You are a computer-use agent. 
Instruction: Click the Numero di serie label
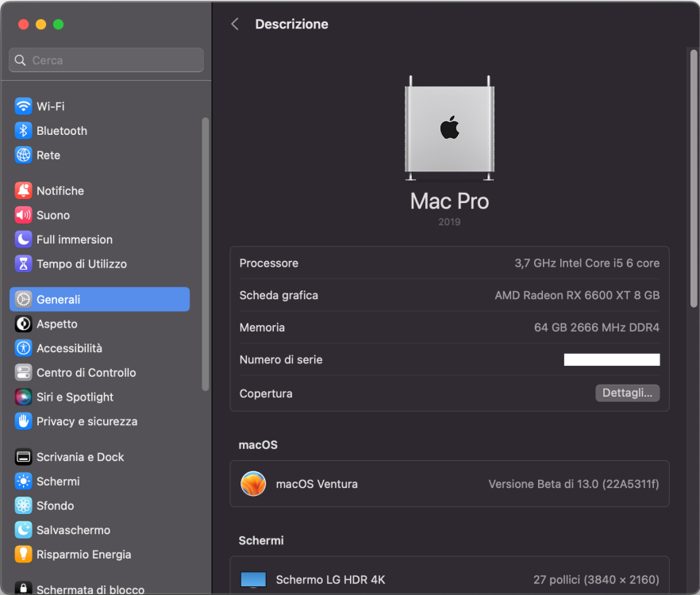[x=281, y=359]
